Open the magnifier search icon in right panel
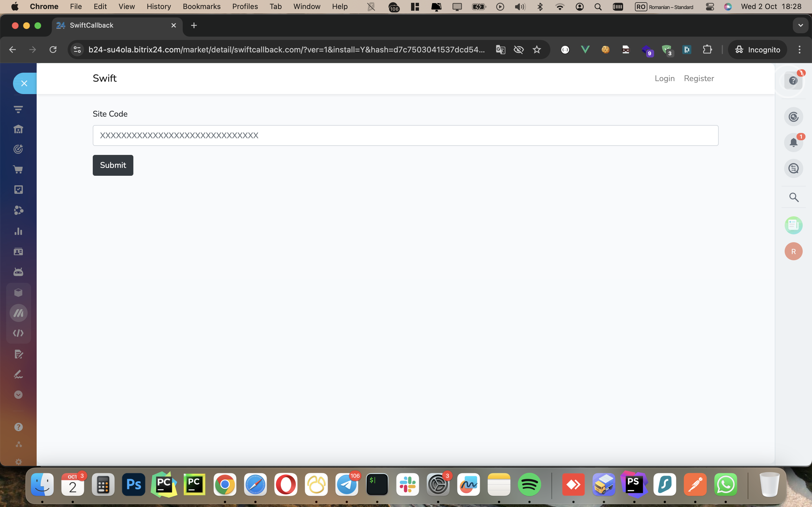The width and height of the screenshot is (812, 507). pyautogui.click(x=794, y=197)
